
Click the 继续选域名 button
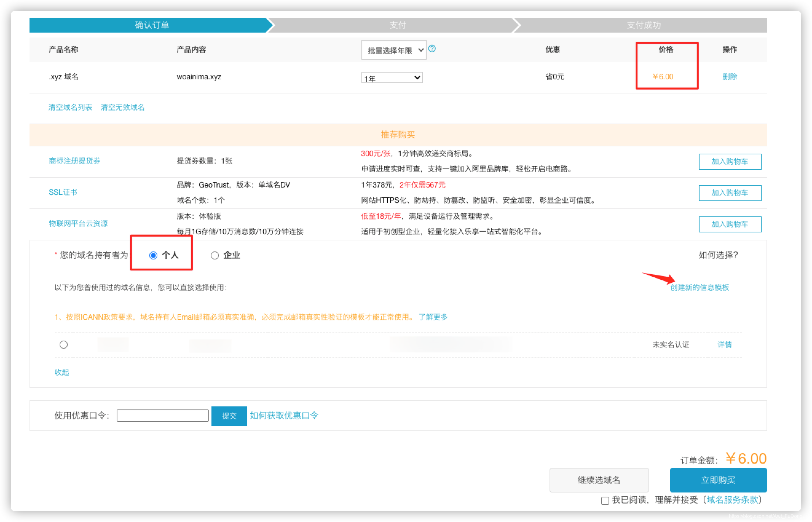(x=599, y=480)
